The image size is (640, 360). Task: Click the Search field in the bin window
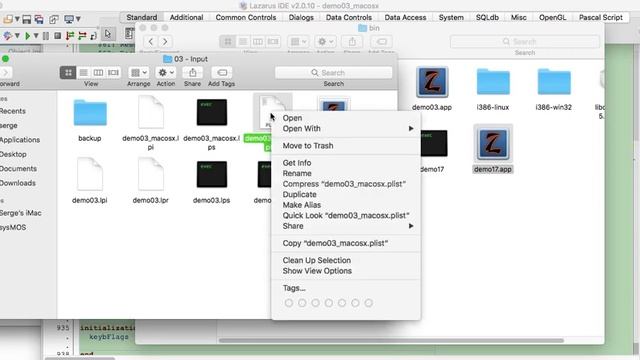tap(525, 42)
